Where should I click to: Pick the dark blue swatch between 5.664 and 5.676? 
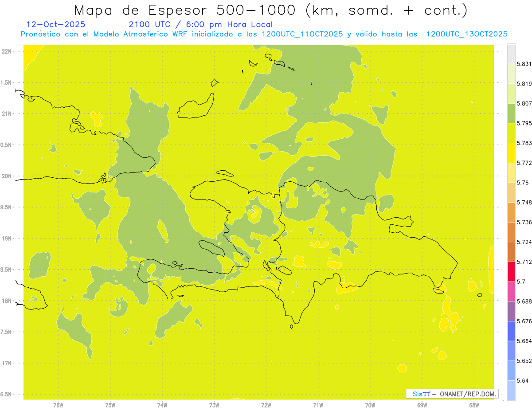click(x=511, y=331)
